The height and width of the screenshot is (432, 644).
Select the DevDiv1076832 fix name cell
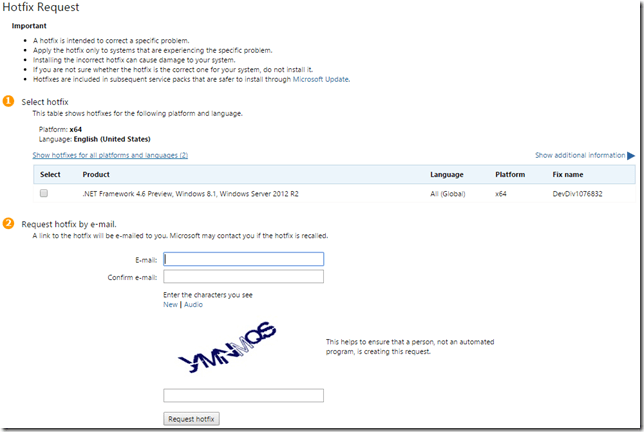coord(577,193)
